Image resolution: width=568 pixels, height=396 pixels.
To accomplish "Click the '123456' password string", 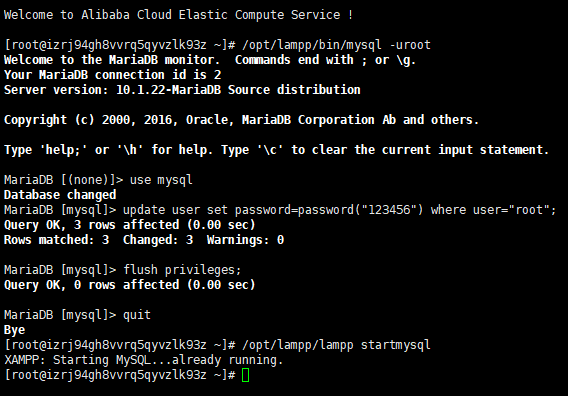I will 389,210.
